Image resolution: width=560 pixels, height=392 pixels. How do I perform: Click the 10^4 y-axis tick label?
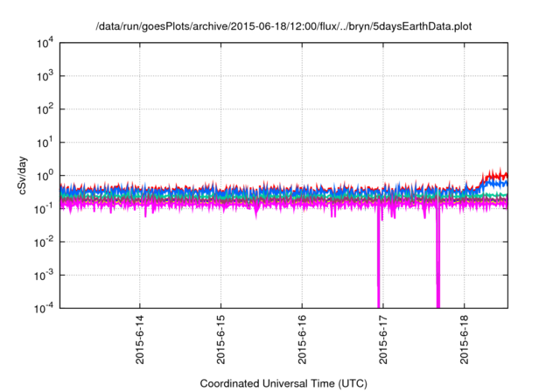point(45,43)
